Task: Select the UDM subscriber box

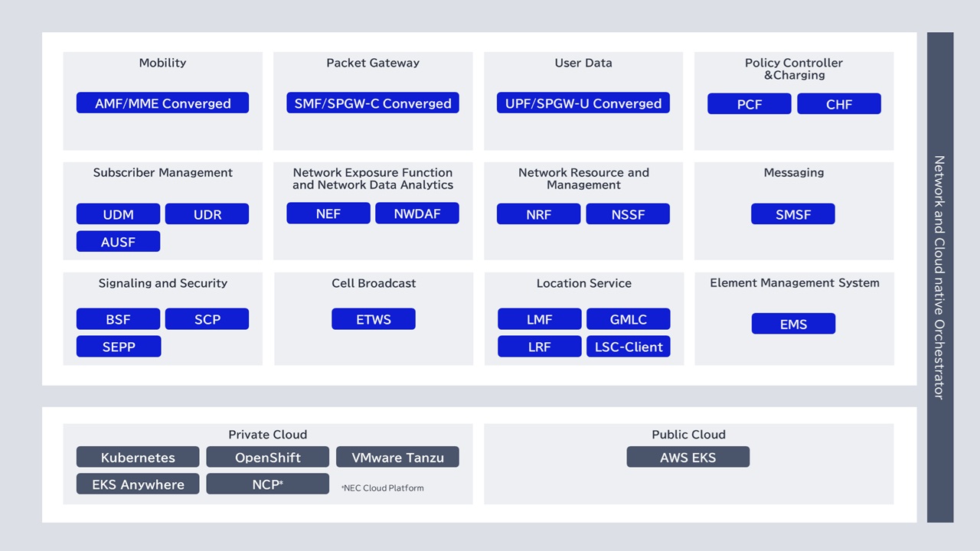Action: coord(118,214)
